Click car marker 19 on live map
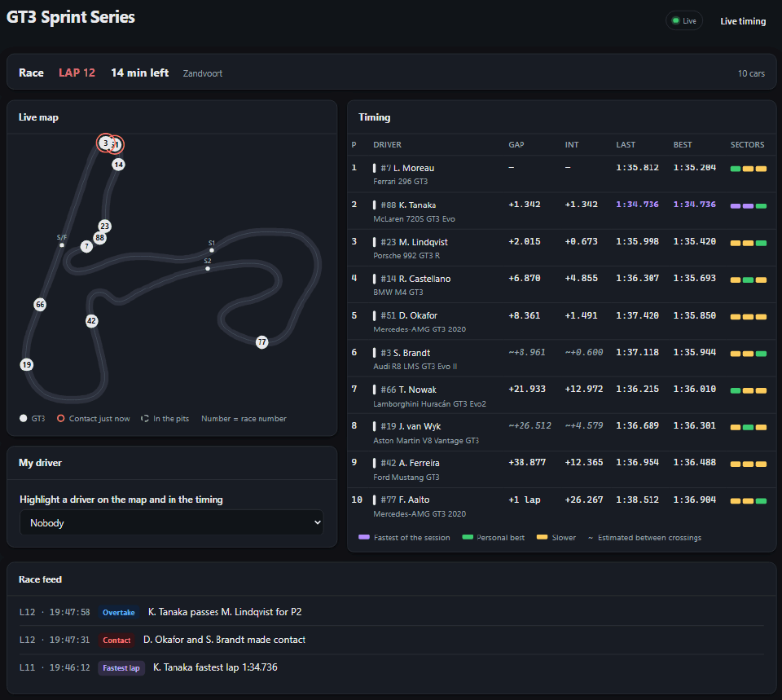This screenshot has width=782, height=700. [x=26, y=365]
